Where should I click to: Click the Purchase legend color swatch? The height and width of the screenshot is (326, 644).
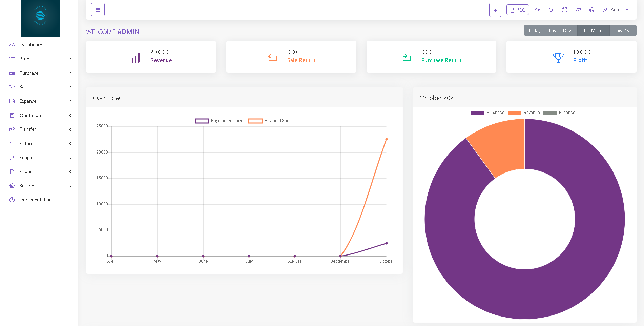click(x=477, y=113)
